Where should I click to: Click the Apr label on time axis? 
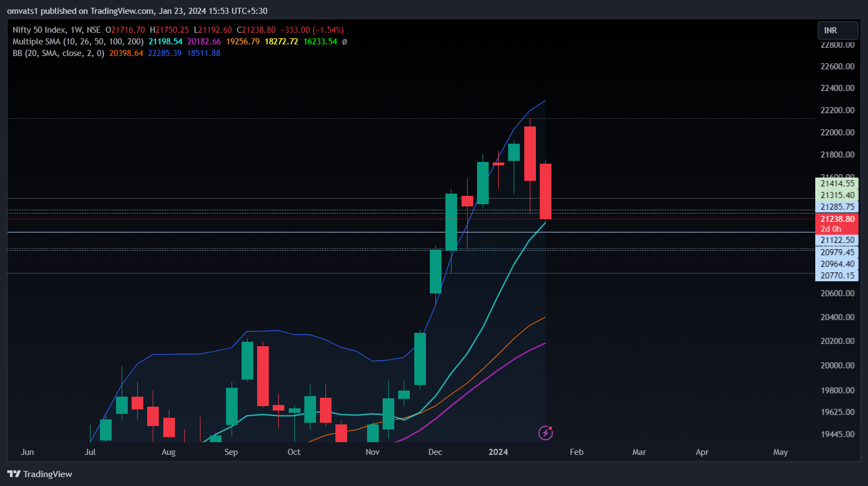tap(702, 452)
